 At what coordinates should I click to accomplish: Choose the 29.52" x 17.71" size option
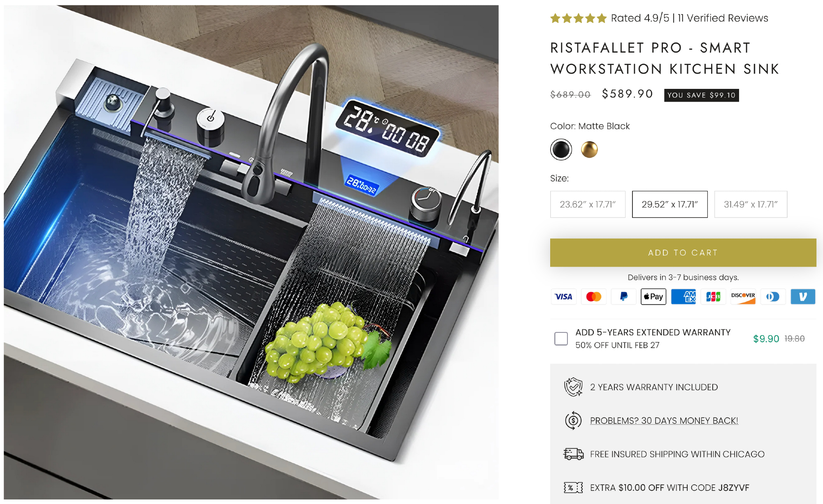click(670, 204)
